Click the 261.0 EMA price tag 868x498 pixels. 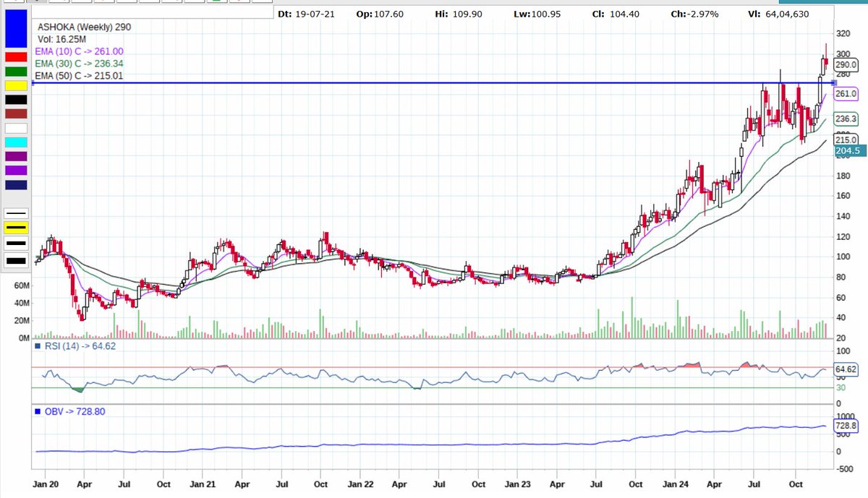(846, 94)
